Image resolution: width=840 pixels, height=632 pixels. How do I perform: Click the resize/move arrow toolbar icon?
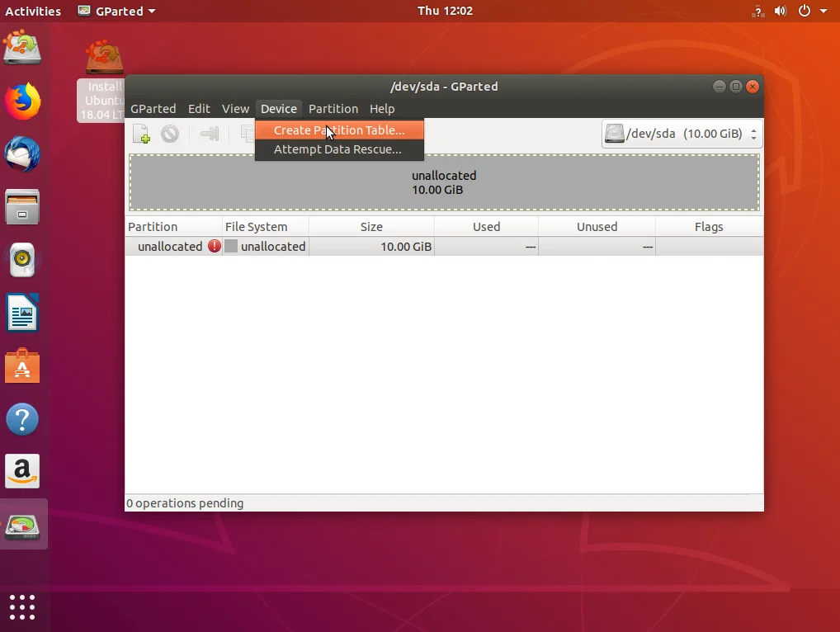tap(210, 134)
